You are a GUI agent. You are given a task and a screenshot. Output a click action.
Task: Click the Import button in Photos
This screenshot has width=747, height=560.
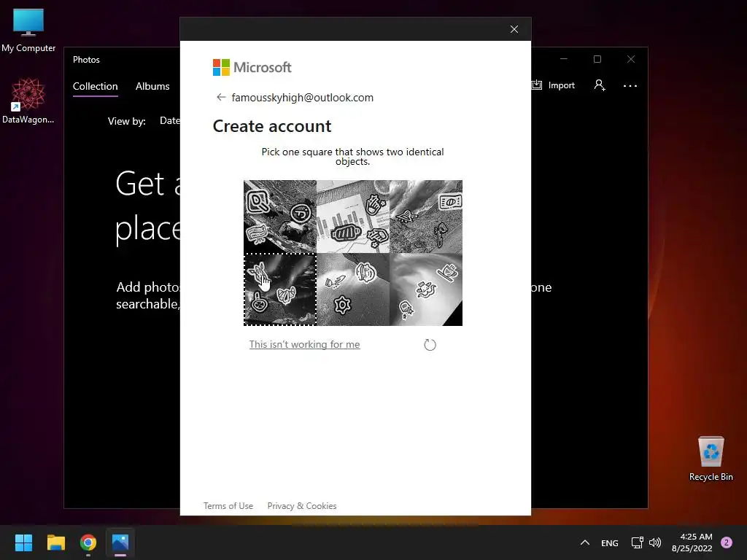(554, 85)
